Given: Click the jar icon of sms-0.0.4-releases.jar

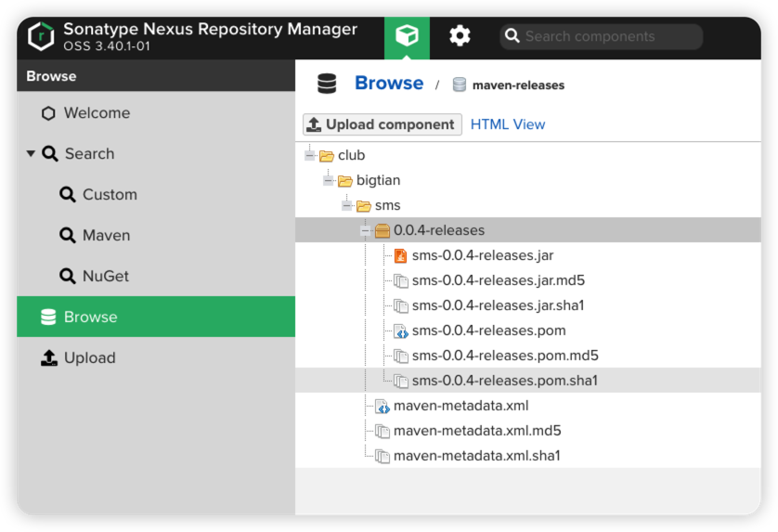Looking at the screenshot, I should point(400,255).
